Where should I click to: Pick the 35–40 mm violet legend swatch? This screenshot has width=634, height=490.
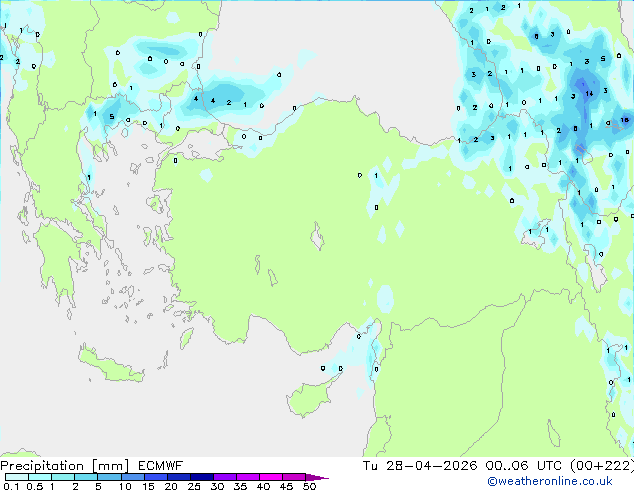tap(247, 477)
